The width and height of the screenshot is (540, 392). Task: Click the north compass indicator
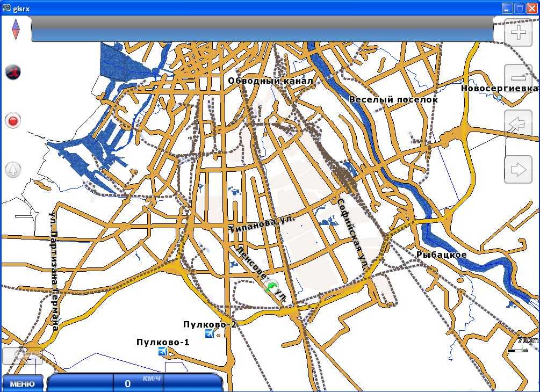click(16, 30)
